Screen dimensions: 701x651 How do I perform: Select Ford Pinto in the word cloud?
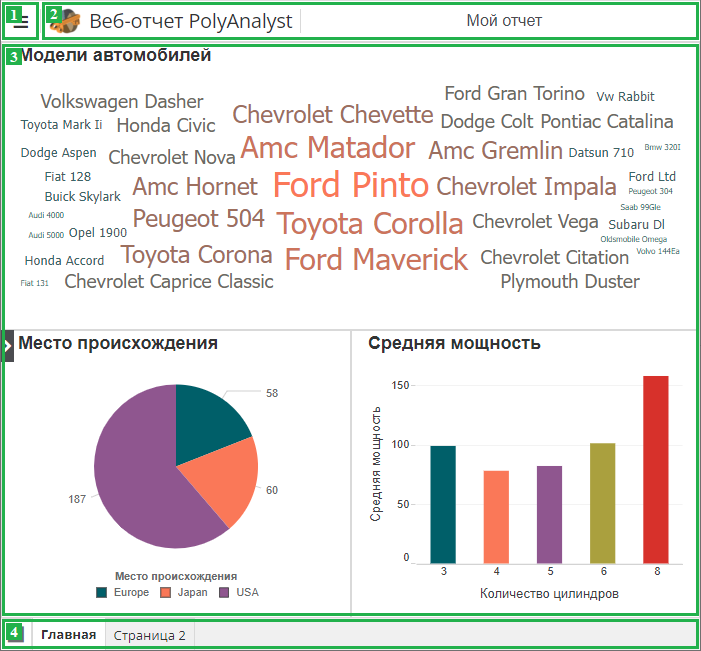click(x=351, y=185)
